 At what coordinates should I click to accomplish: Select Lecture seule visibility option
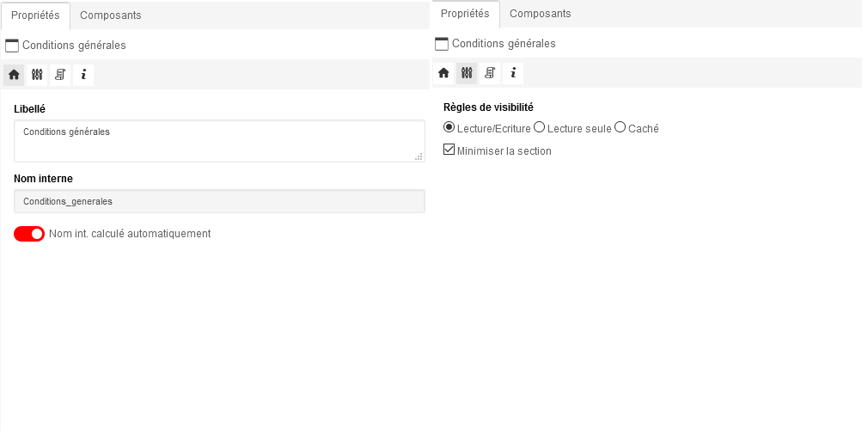(x=539, y=127)
